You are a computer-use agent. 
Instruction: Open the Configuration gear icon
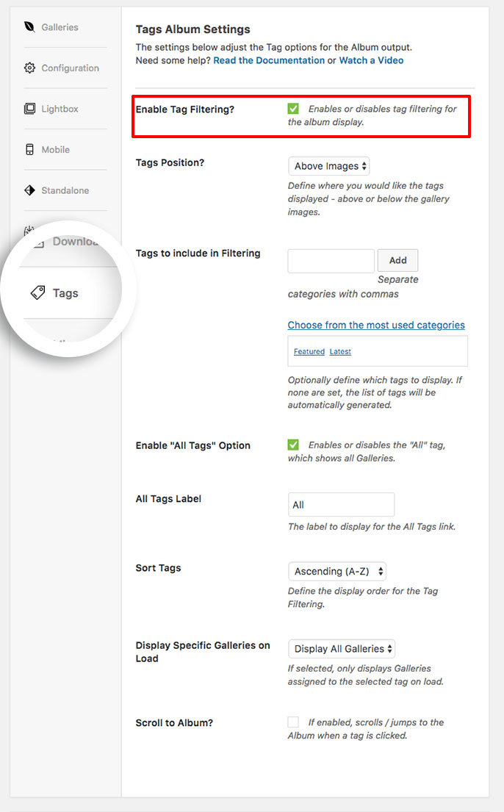(29, 67)
